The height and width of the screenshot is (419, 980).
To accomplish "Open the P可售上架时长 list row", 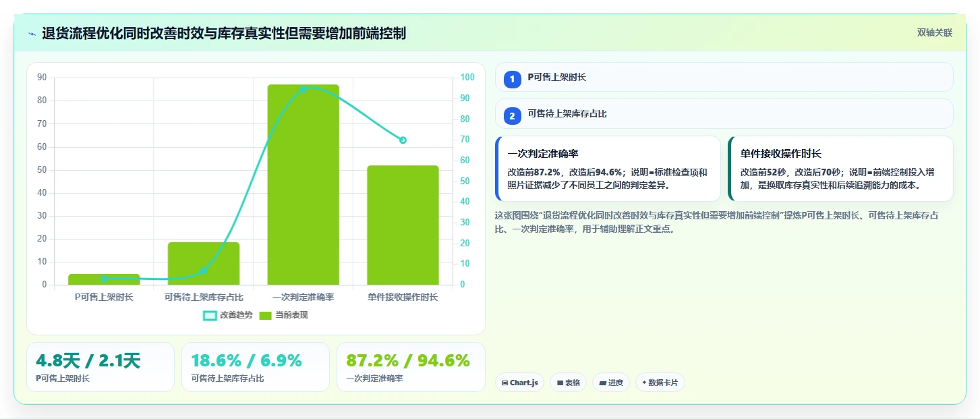I will tap(724, 77).
